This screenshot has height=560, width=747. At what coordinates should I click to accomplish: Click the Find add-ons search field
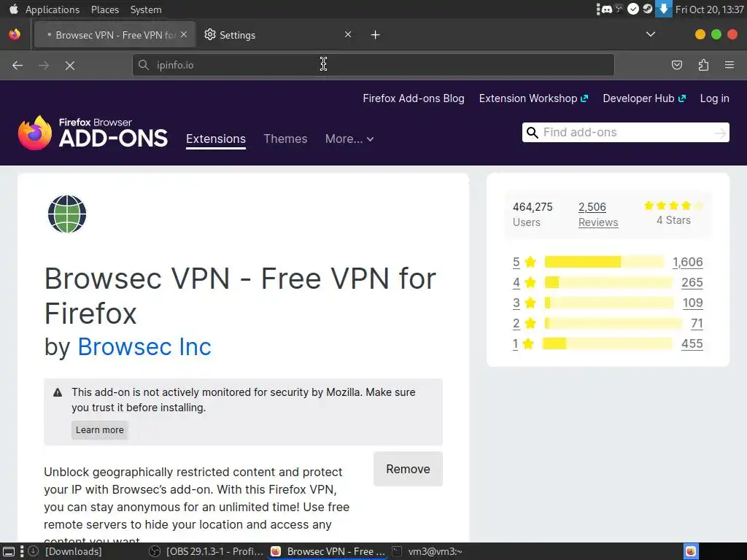coord(625,133)
